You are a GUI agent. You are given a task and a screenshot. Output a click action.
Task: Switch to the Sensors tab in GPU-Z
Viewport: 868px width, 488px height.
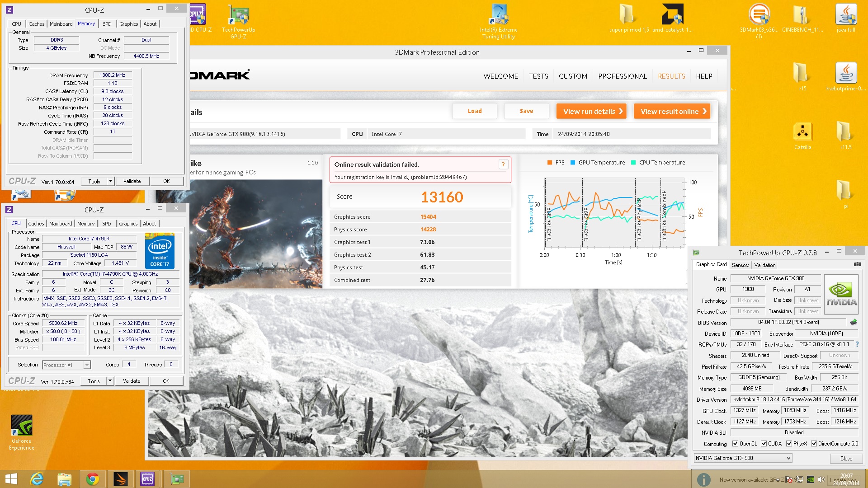(x=740, y=265)
